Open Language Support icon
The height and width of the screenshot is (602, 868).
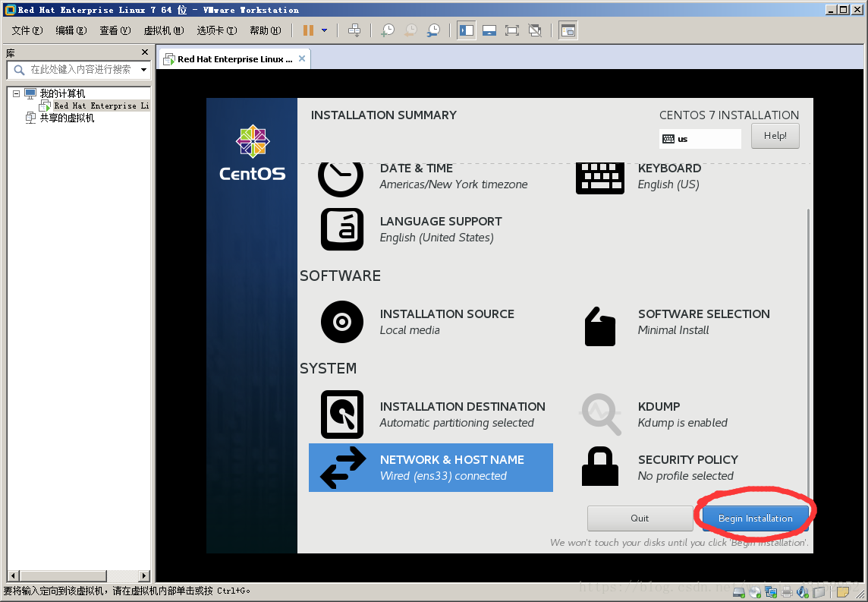tap(342, 229)
